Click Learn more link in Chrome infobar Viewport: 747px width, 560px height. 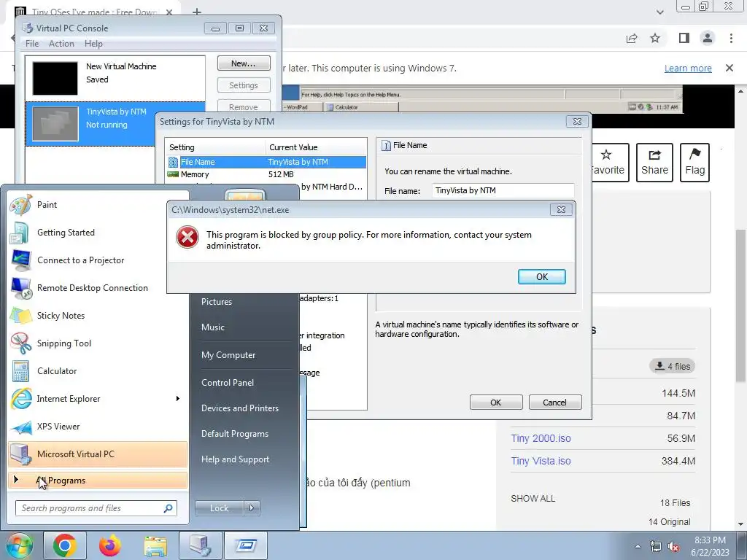688,68
